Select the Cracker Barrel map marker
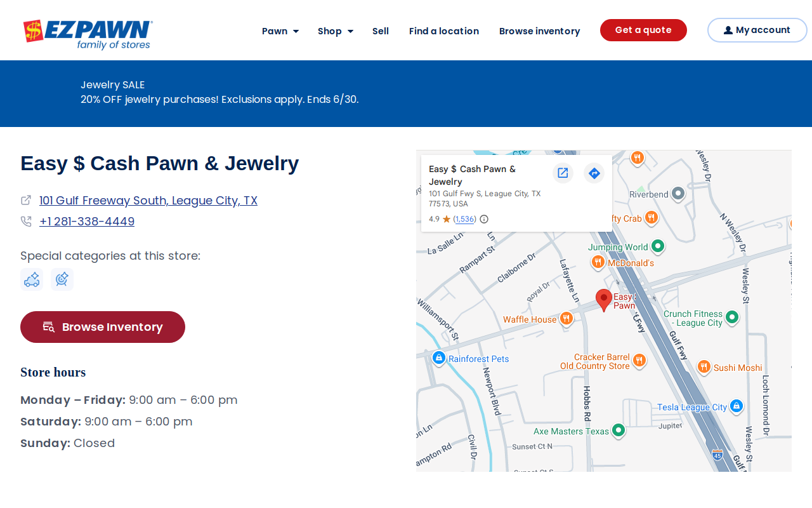 639,361
